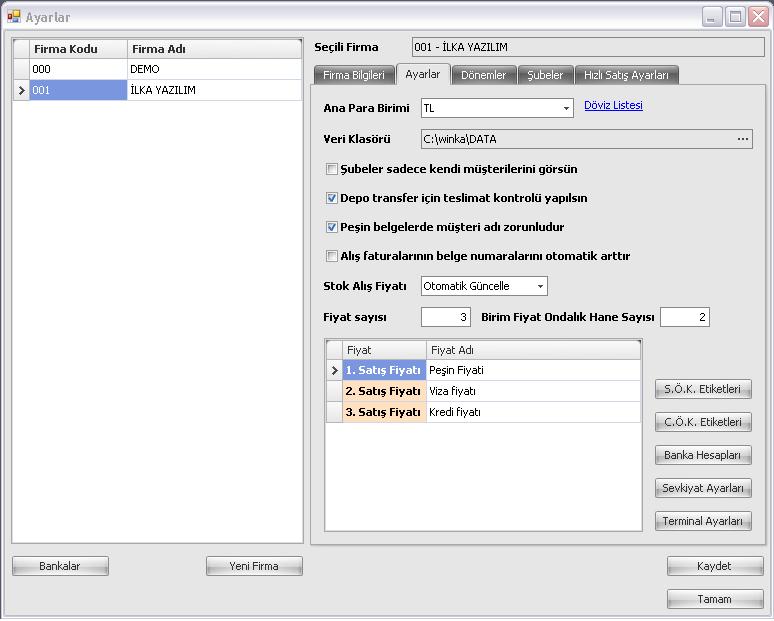Image resolution: width=774 pixels, height=621 pixels.
Task: Go to the Şubeler tab
Action: click(545, 75)
